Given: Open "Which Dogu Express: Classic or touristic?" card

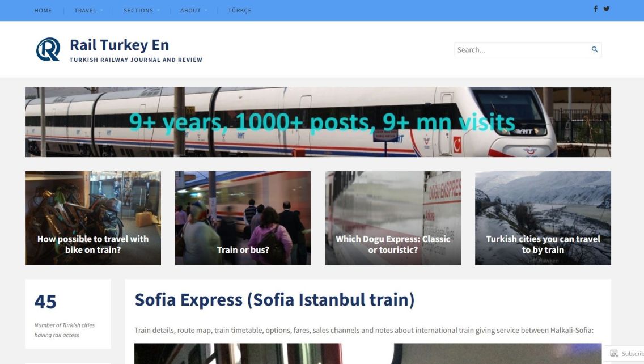Looking at the screenshot, I should point(393,218).
